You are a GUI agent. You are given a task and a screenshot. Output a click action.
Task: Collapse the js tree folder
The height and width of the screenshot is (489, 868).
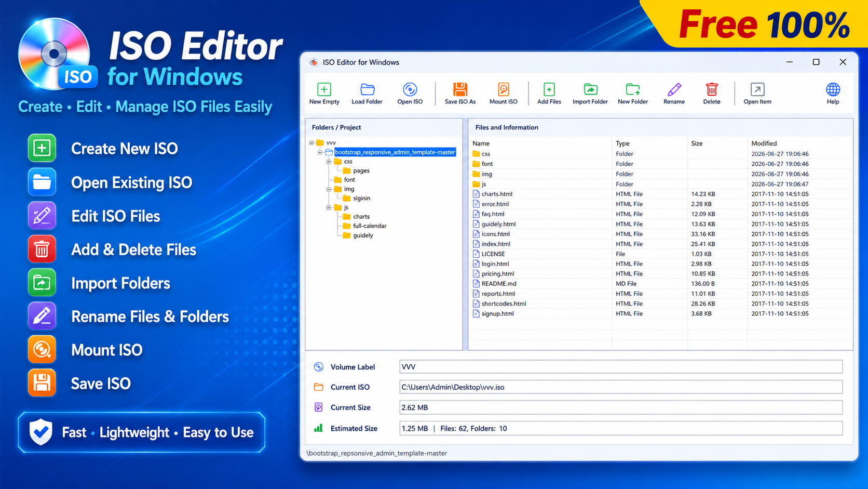329,207
